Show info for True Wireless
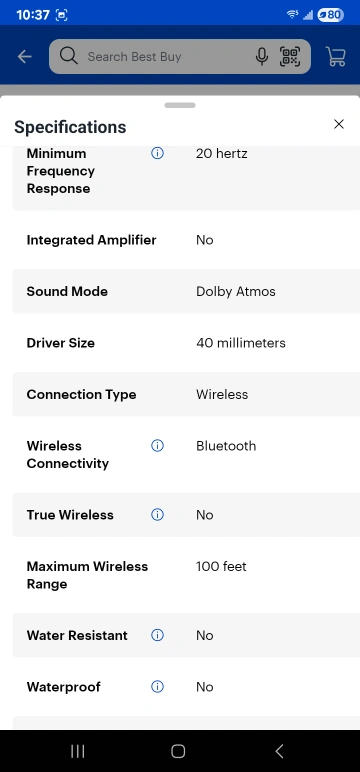The width and height of the screenshot is (360, 772). 157,515
